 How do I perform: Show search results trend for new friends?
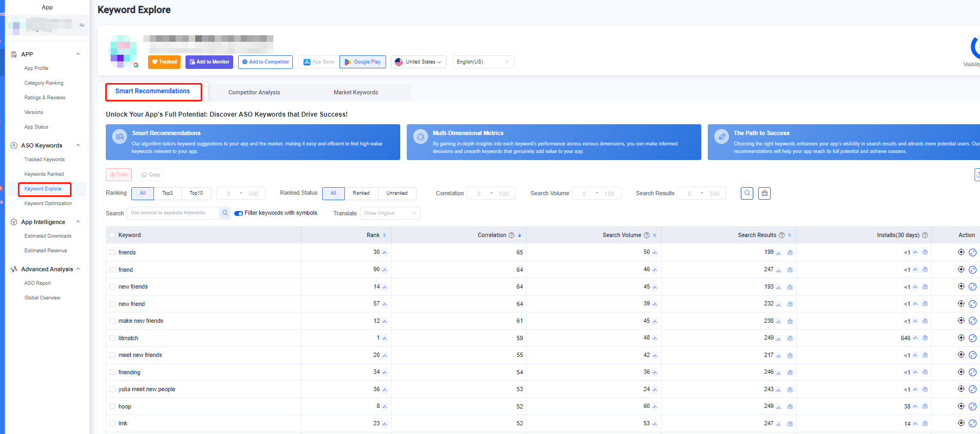pyautogui.click(x=779, y=287)
